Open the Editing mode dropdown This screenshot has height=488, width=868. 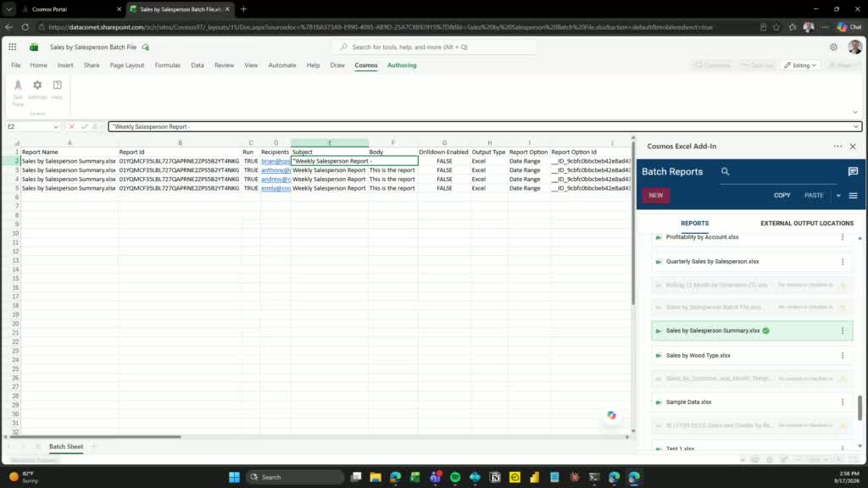point(800,65)
